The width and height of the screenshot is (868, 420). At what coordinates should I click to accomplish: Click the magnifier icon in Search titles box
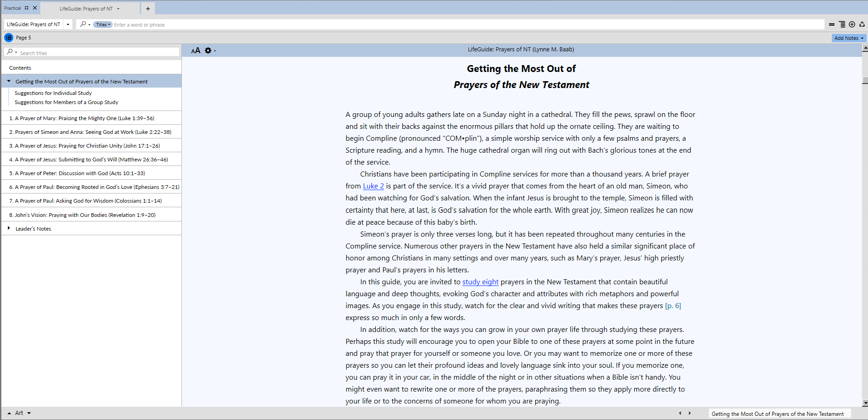(10, 52)
